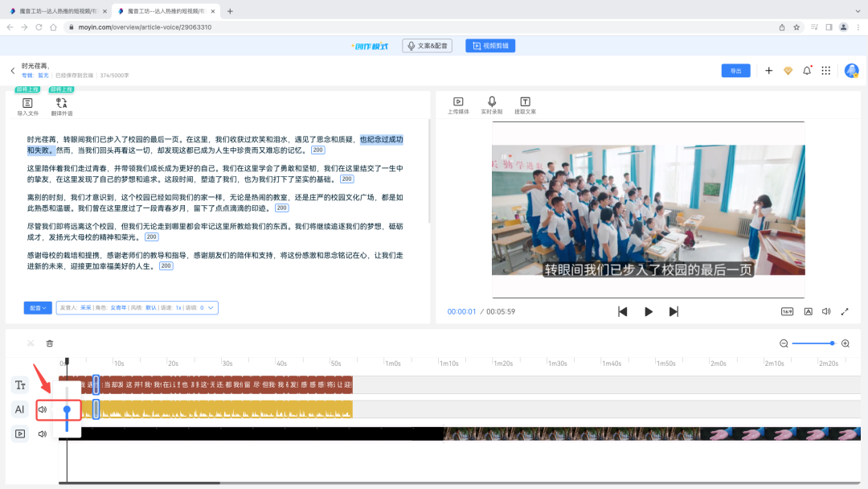
Task: Click the 暂无 album link
Action: point(43,76)
